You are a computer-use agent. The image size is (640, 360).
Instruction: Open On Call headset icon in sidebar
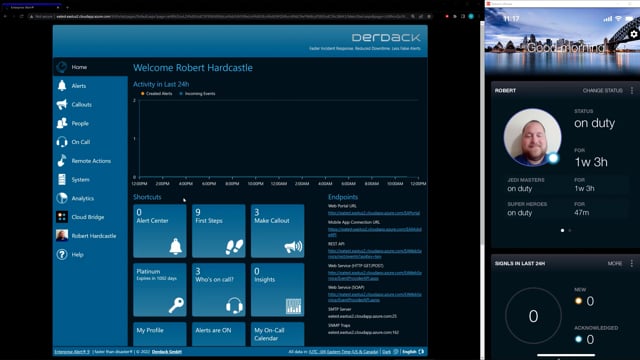pyautogui.click(x=62, y=142)
